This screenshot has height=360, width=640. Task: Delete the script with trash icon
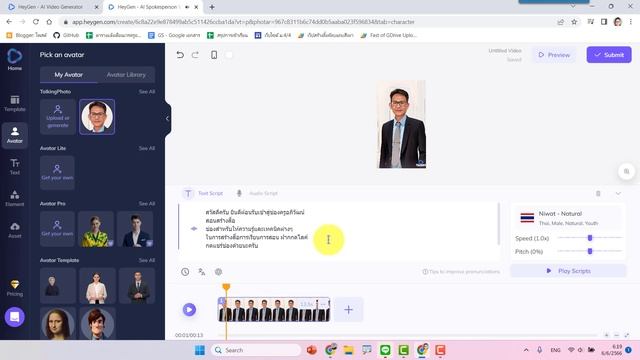(x=598, y=193)
